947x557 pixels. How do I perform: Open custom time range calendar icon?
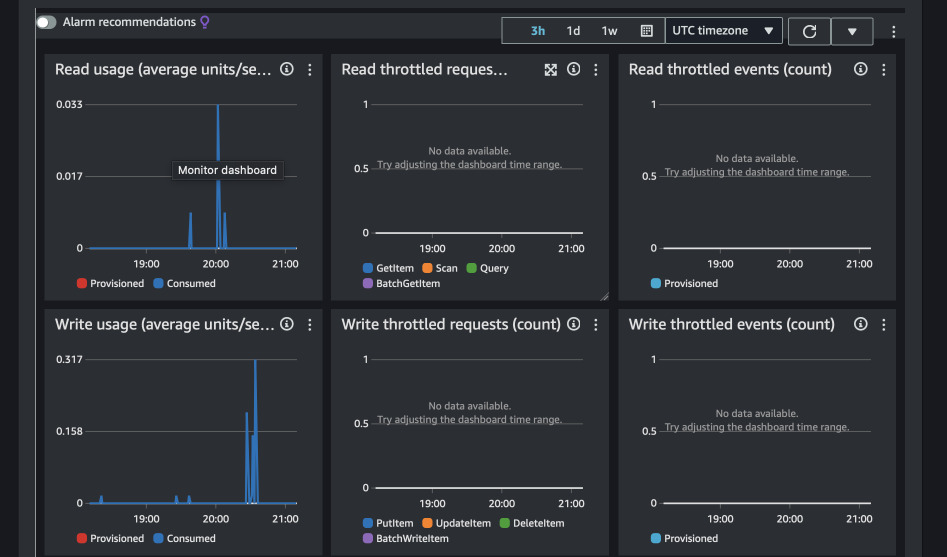click(x=646, y=31)
